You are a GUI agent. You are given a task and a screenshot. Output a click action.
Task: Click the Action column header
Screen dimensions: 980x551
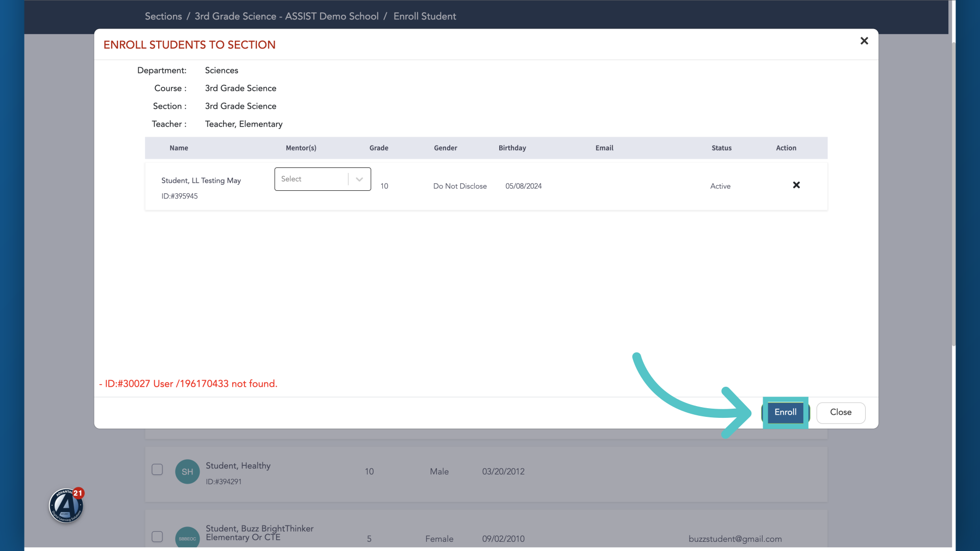point(786,148)
